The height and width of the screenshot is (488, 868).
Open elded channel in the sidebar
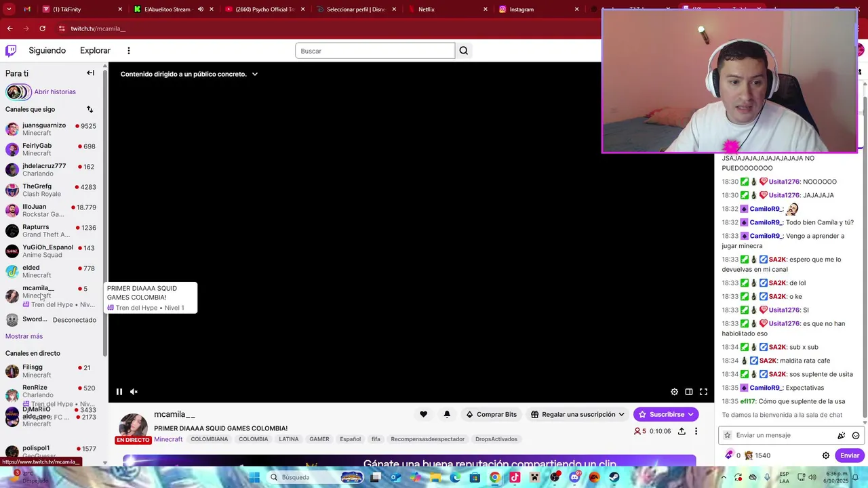(x=52, y=271)
